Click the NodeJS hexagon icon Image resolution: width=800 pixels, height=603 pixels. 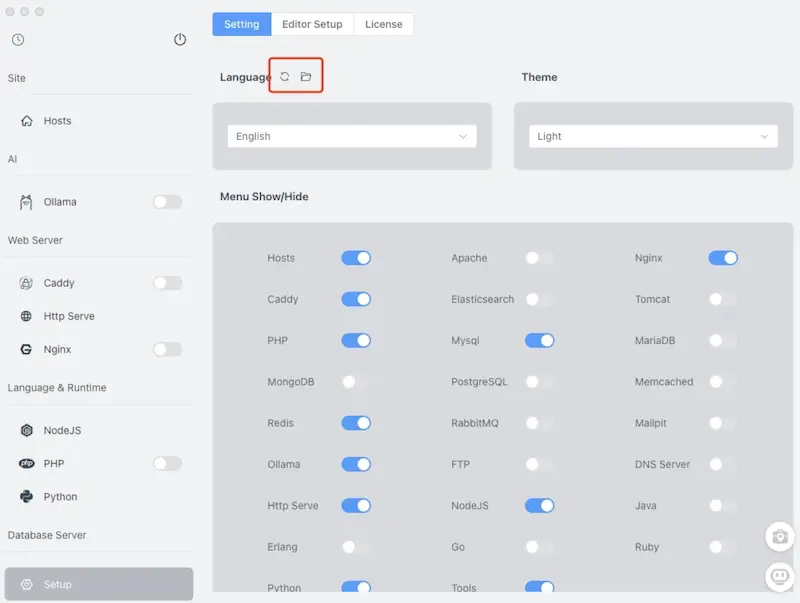tap(27, 431)
